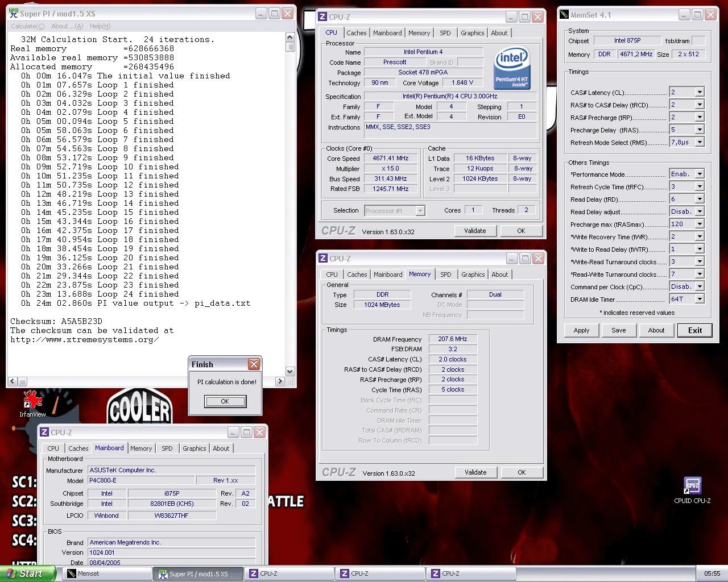Screen dimensions: 728x582
Task: Open the CPUID CPU-Z desktop shortcut
Action: pyautogui.click(x=692, y=490)
